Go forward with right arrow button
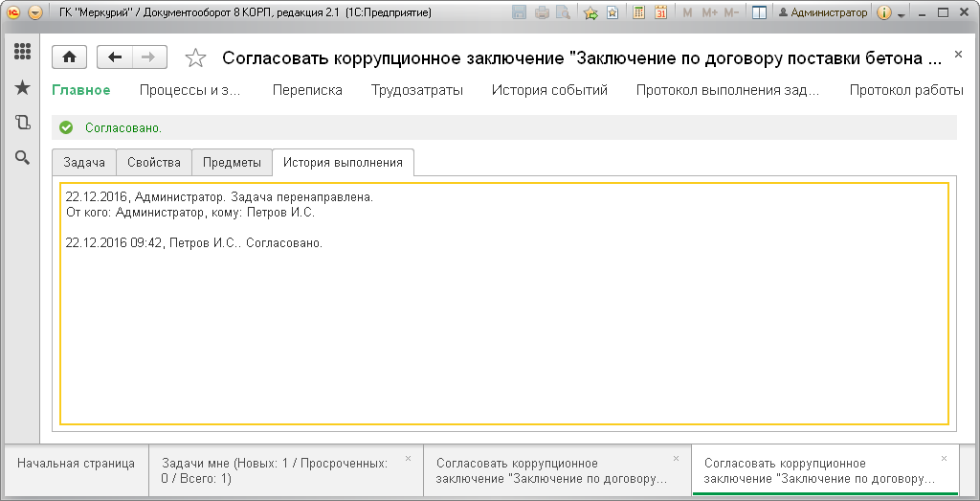The width and height of the screenshot is (980, 501). [x=149, y=57]
